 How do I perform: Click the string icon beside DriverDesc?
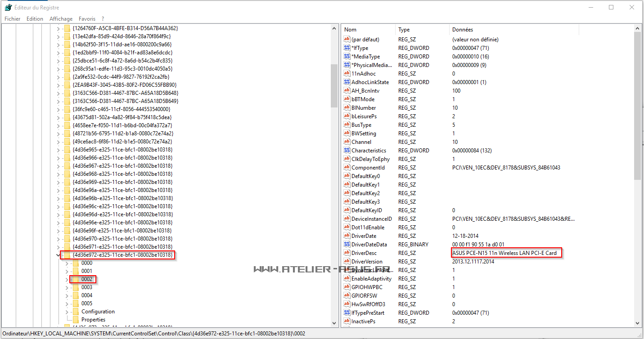pyautogui.click(x=347, y=253)
